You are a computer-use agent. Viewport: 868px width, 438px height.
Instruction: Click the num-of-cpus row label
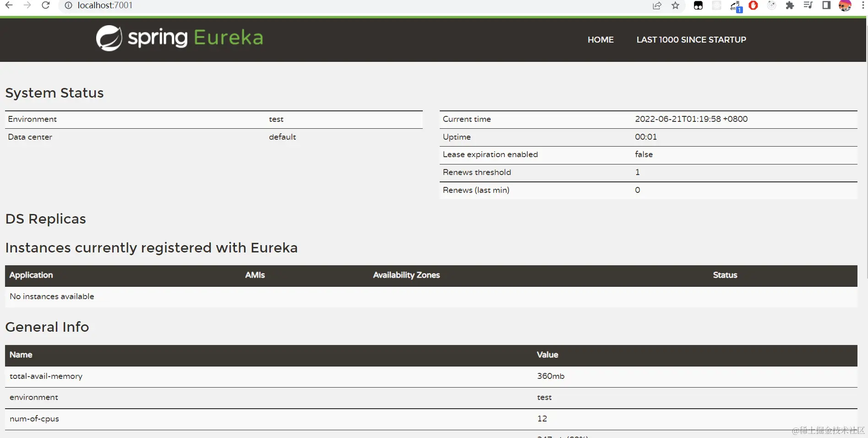point(34,419)
